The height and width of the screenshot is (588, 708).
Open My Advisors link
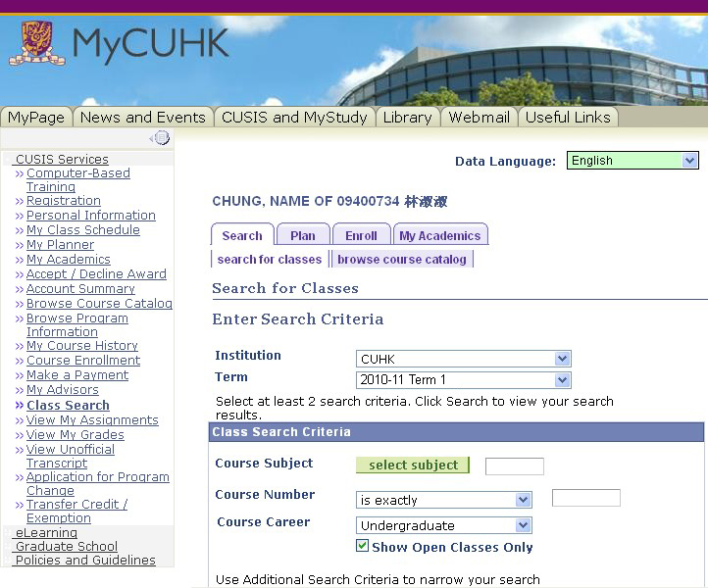(63, 389)
